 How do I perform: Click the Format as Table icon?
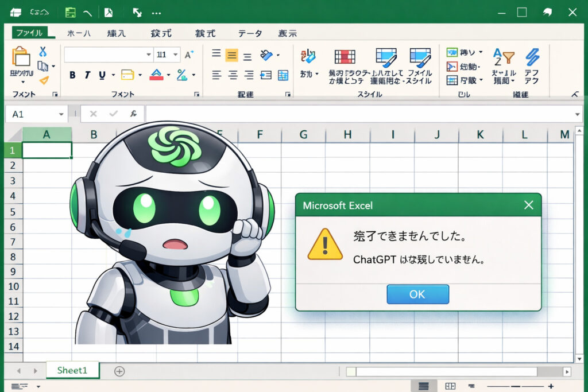click(386, 57)
